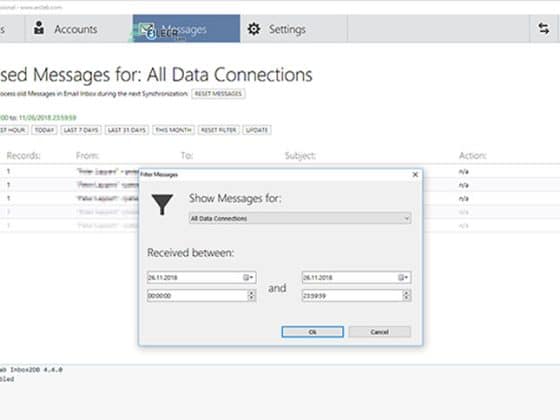The width and height of the screenshot is (560, 420).
Task: Click the green date range text
Action: pyautogui.click(x=38, y=118)
